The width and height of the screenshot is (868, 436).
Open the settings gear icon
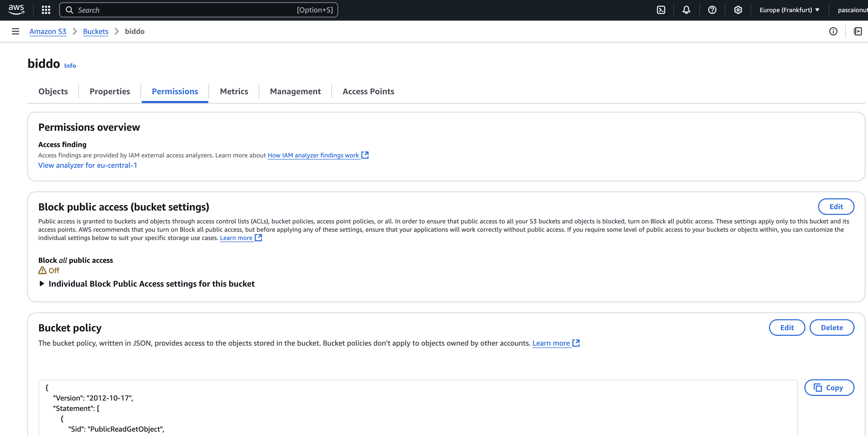(x=738, y=10)
